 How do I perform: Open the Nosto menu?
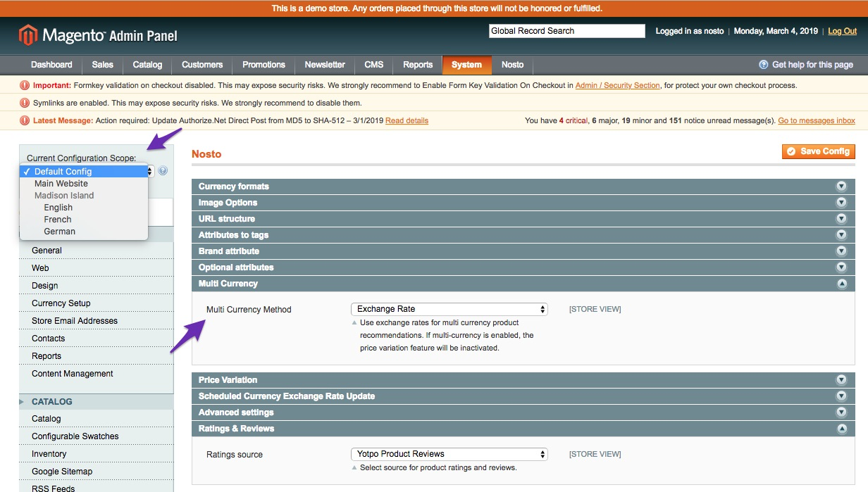(512, 65)
